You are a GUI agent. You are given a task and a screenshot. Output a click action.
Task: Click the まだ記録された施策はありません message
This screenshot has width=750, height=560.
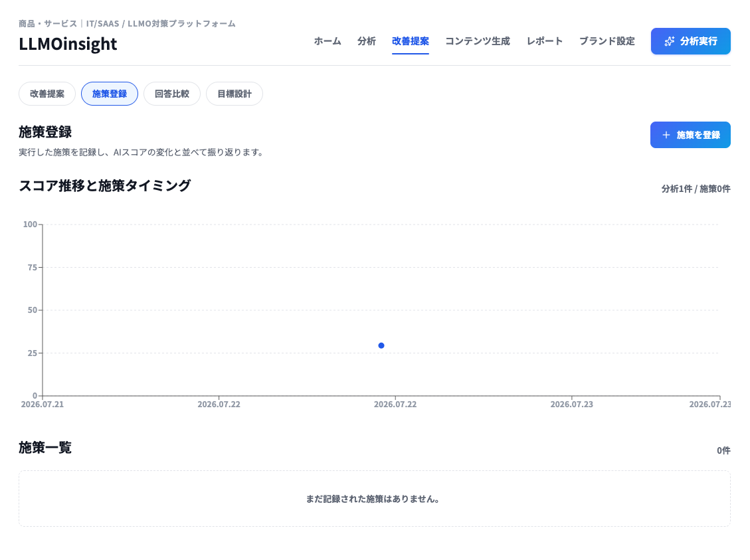373,499
